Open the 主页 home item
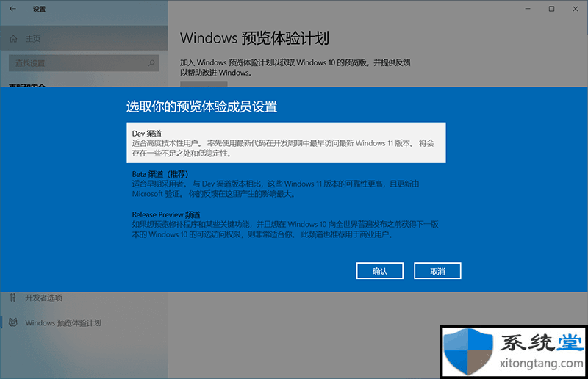 84,39
